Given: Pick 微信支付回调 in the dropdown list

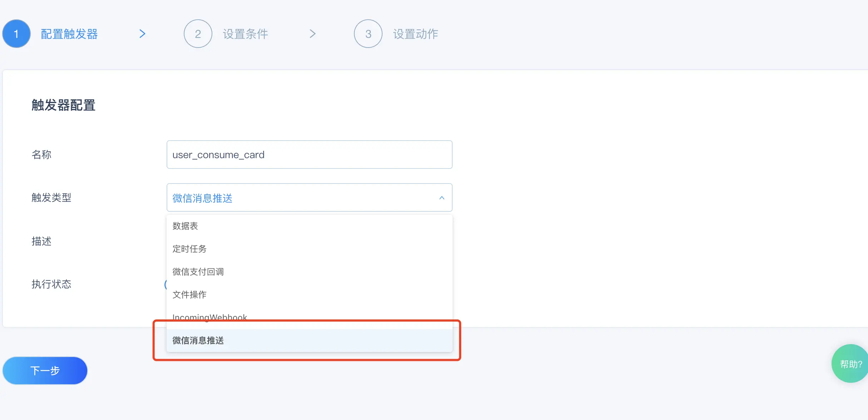Looking at the screenshot, I should (198, 272).
